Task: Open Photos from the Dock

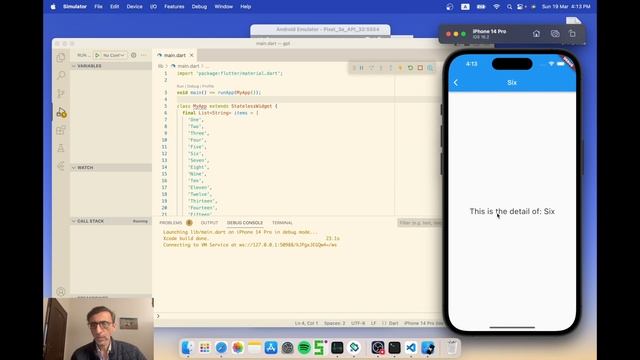Action: [x=238, y=348]
